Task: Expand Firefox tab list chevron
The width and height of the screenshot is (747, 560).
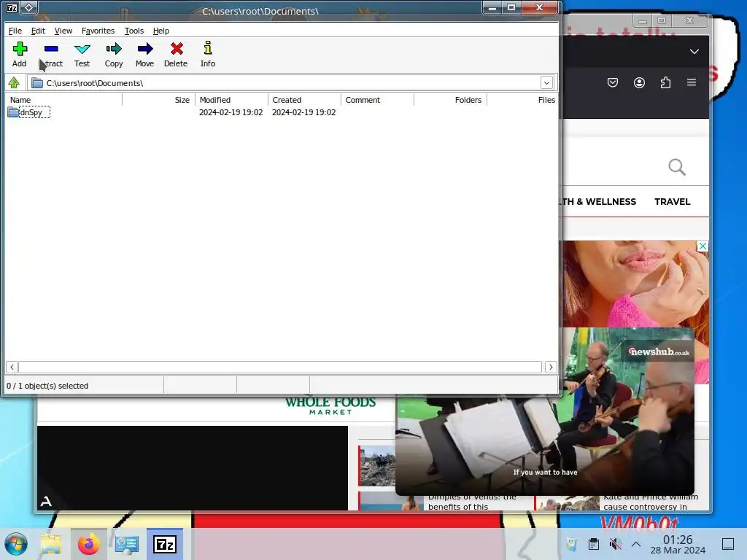Action: point(694,52)
